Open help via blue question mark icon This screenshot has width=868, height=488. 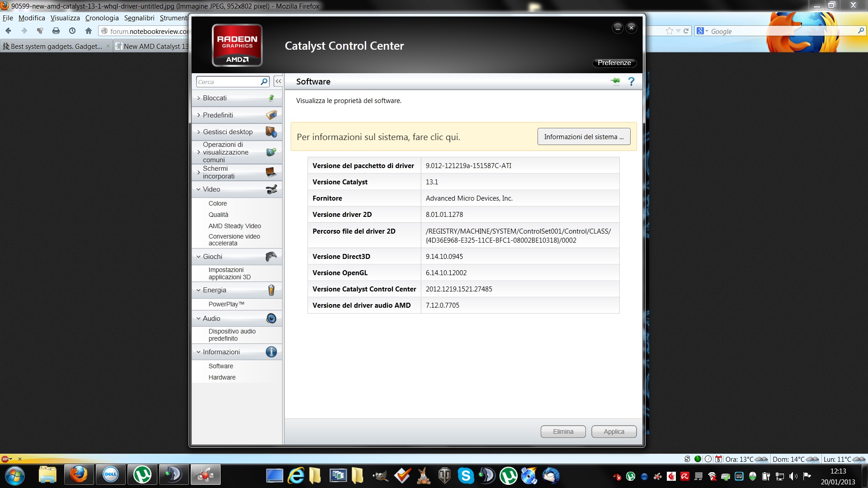(x=632, y=81)
